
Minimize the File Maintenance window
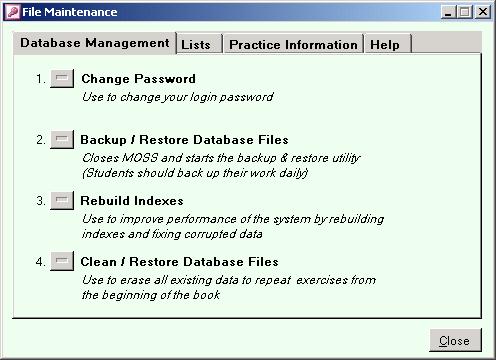[448, 12]
